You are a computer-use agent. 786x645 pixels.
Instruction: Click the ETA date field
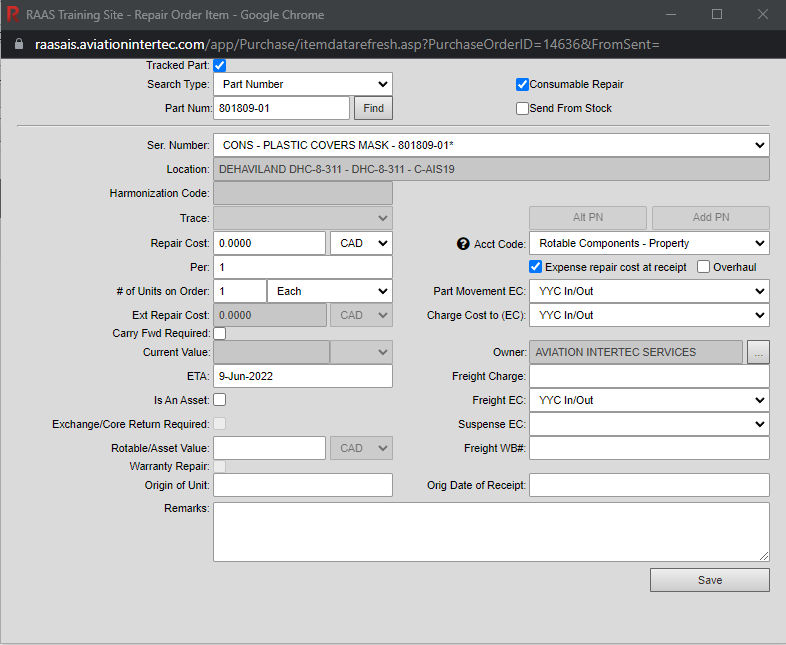(x=302, y=376)
